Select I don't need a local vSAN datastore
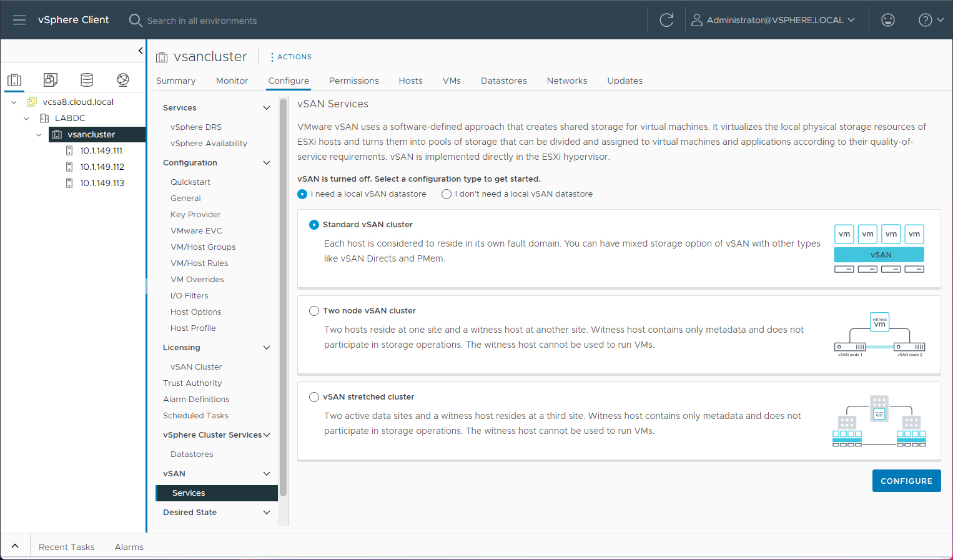Screen dimensions: 953x560 coord(446,194)
